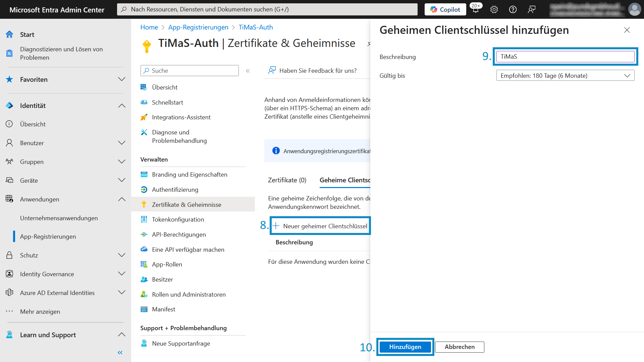This screenshot has height=362, width=644.
Task: Click the Tokenkonfiguration bars icon
Action: (x=144, y=220)
